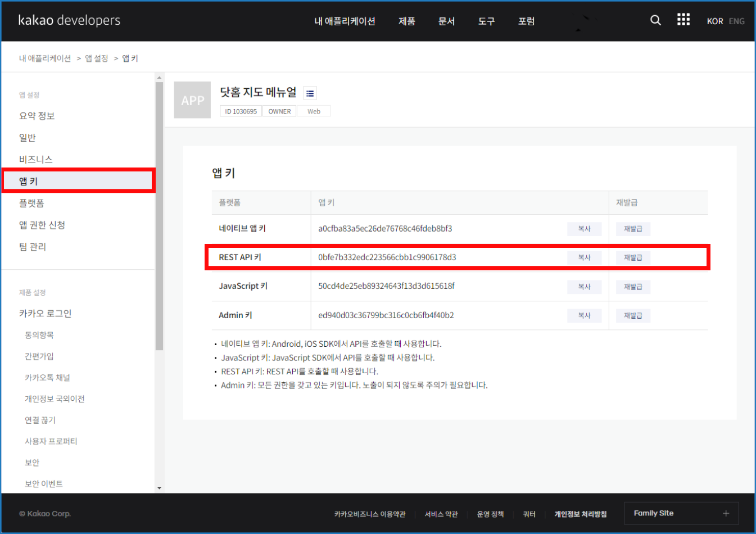Switch language to KOR
This screenshot has height=534, width=756.
coord(714,21)
